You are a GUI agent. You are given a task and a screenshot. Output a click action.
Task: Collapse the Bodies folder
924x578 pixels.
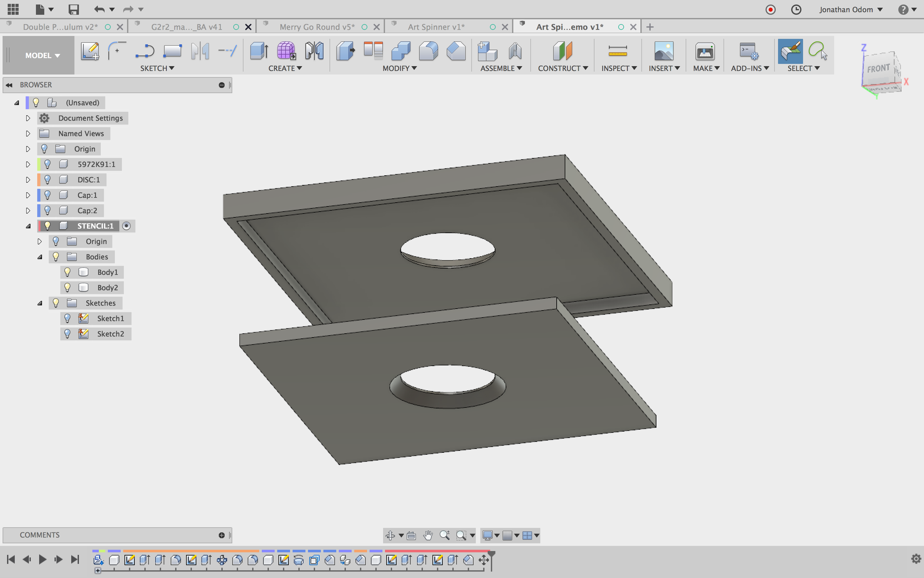point(40,257)
